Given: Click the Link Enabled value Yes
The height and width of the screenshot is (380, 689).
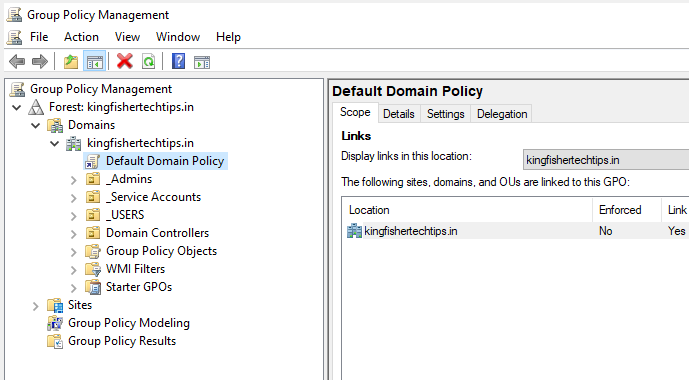Looking at the screenshot, I should pyautogui.click(x=676, y=231).
